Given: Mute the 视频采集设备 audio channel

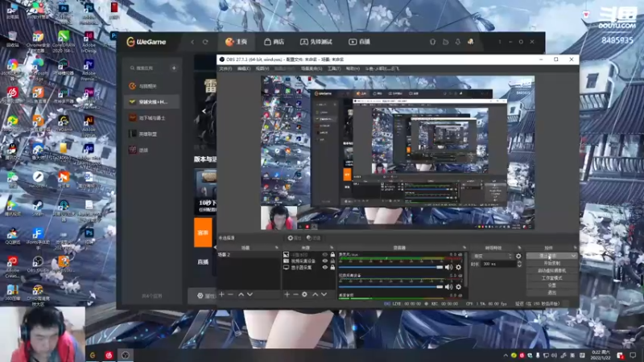Looking at the screenshot, I should [448, 287].
